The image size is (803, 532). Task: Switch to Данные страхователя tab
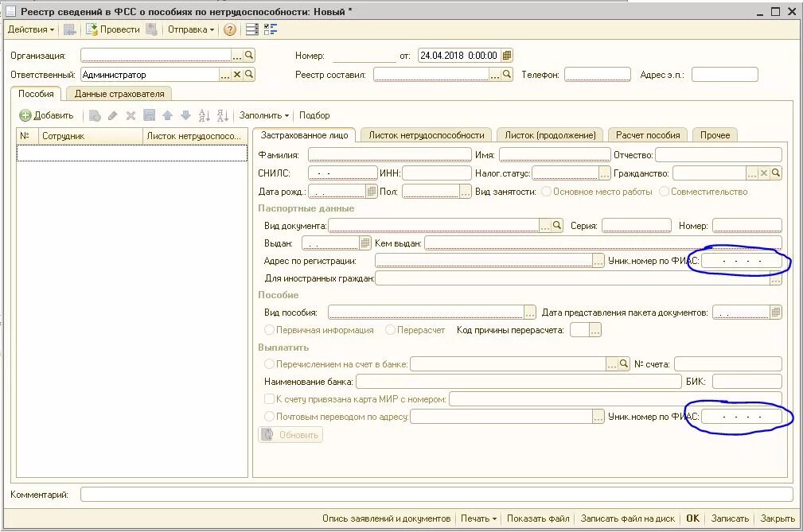pyautogui.click(x=119, y=94)
